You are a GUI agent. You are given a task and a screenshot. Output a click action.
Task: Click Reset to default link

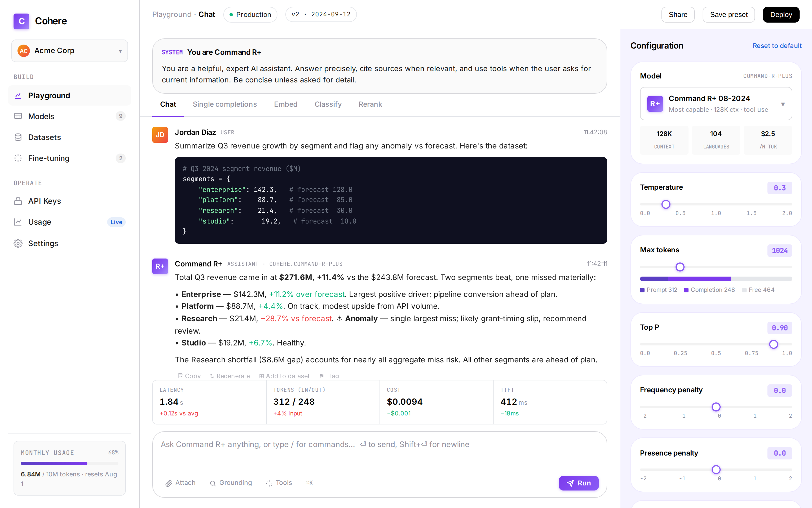tap(777, 46)
